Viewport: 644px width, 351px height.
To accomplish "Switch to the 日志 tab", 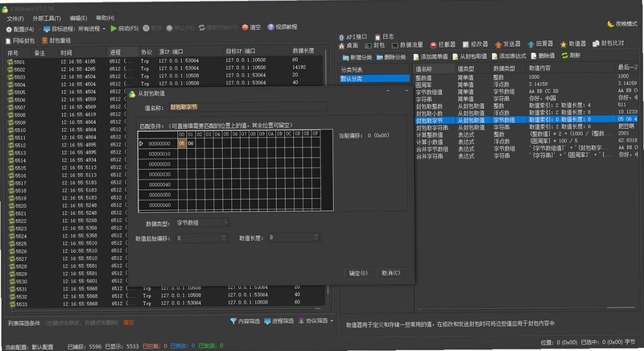I will point(385,36).
